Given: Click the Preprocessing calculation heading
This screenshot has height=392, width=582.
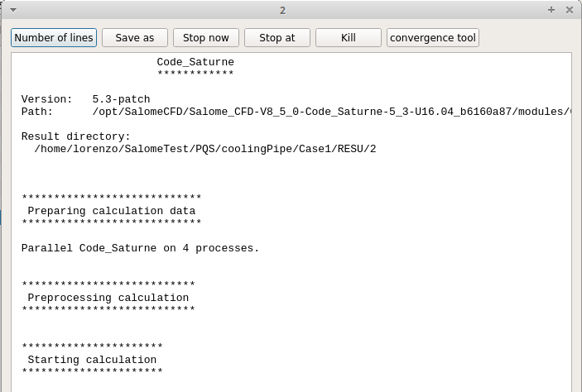Looking at the screenshot, I should click(108, 298).
